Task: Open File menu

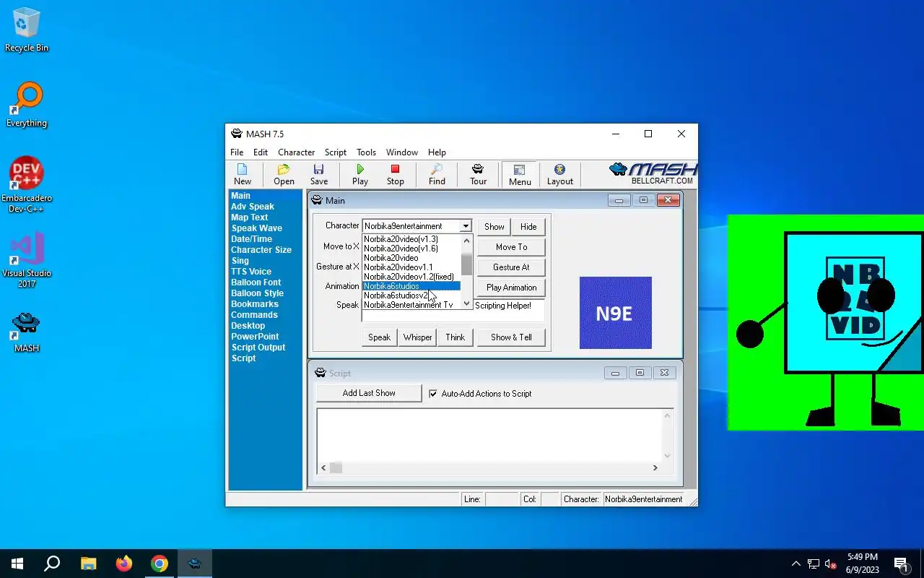Action: click(237, 152)
